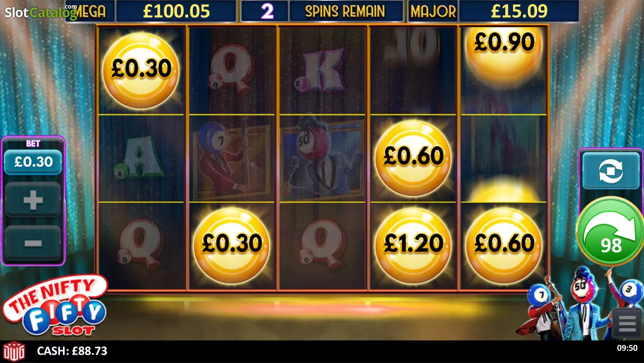
Task: Decrease bet with the minus button
Action: pos(33,243)
